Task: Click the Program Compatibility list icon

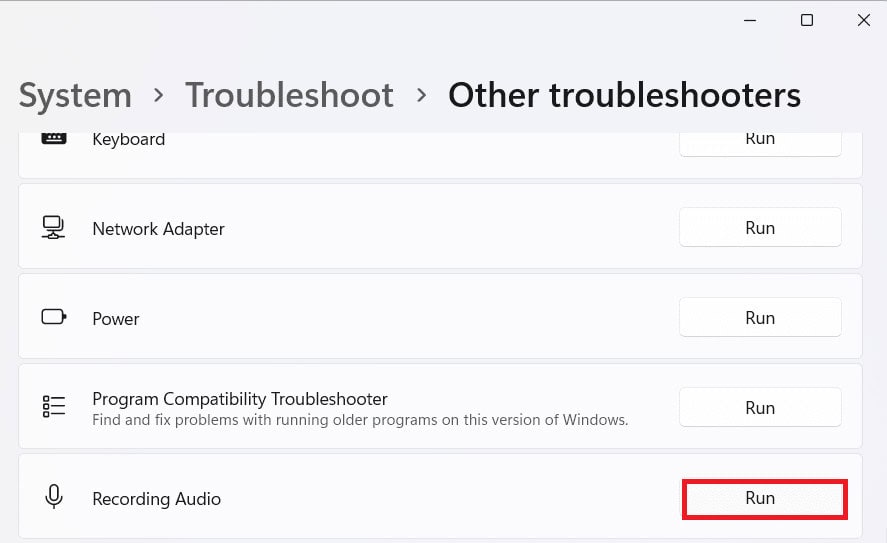Action: pos(54,407)
